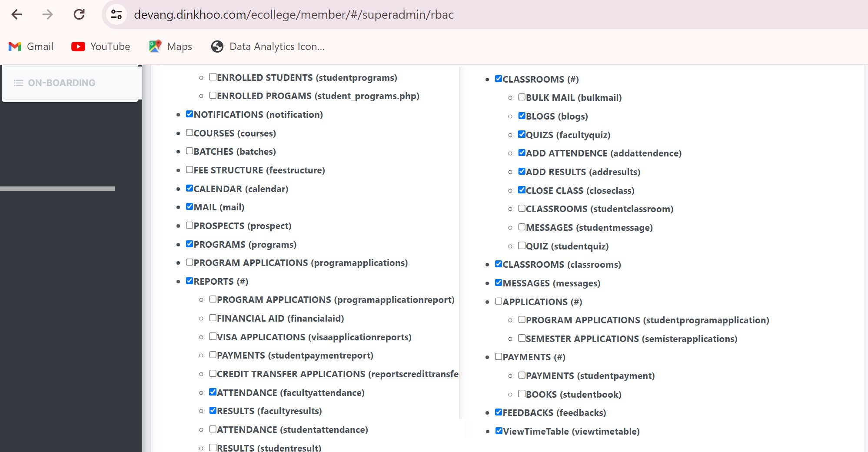Click the ON-BOARDING list icon
The width and height of the screenshot is (868, 452).
(x=18, y=83)
